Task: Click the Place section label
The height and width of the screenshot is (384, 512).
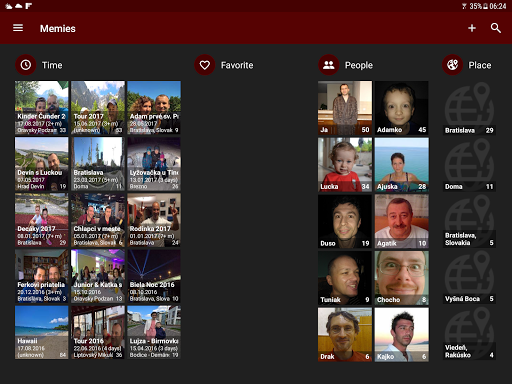Action: (x=480, y=65)
